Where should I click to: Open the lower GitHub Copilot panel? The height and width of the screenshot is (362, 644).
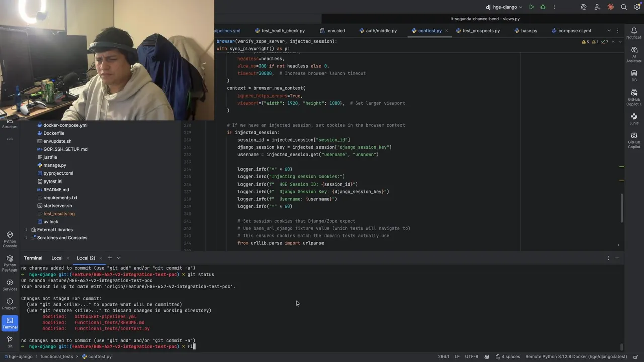click(634, 140)
